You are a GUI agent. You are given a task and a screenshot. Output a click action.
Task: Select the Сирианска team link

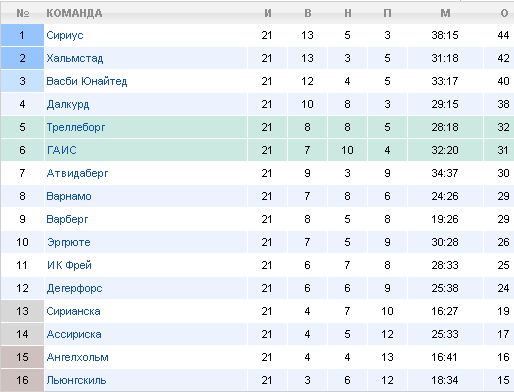(73, 311)
